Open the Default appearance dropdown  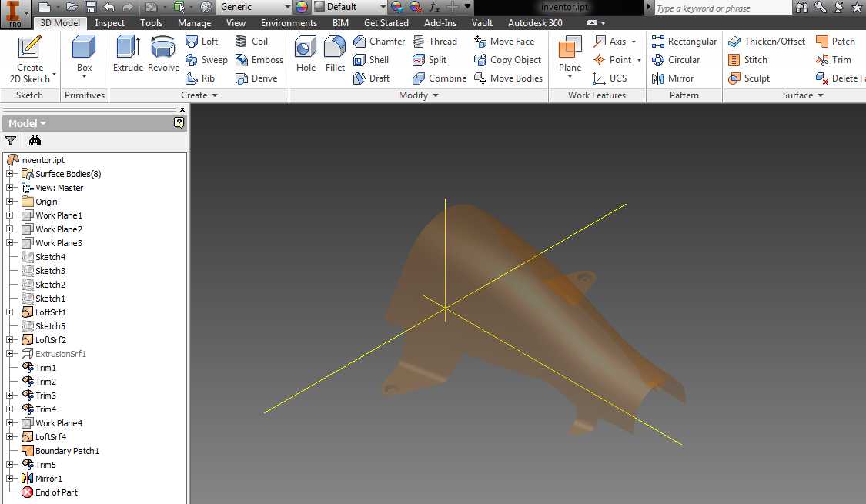pos(383,7)
